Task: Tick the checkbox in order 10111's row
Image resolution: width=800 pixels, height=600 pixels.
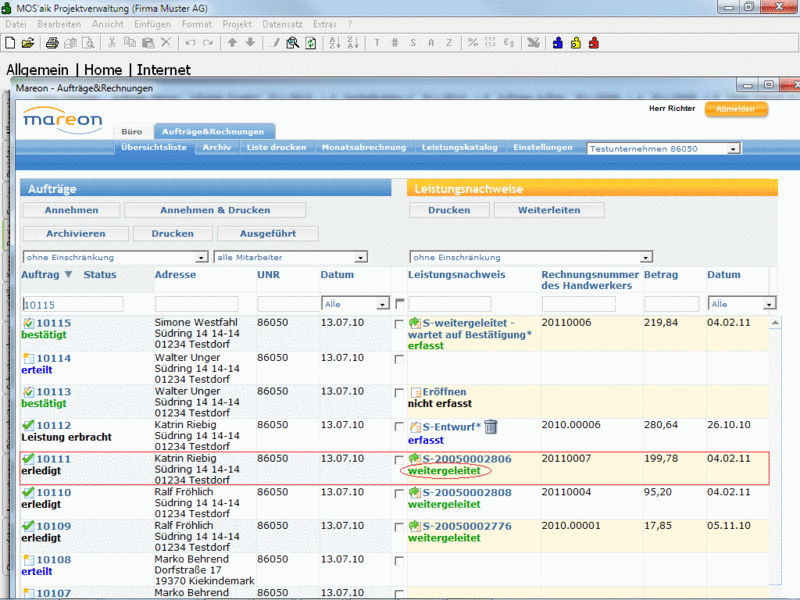Action: click(x=399, y=460)
